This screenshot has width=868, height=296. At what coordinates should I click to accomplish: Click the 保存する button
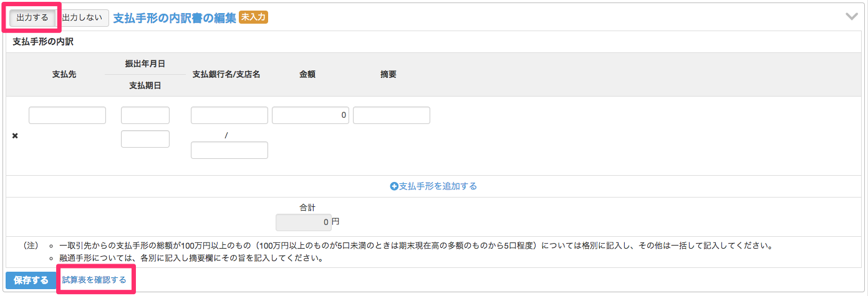coord(31,280)
